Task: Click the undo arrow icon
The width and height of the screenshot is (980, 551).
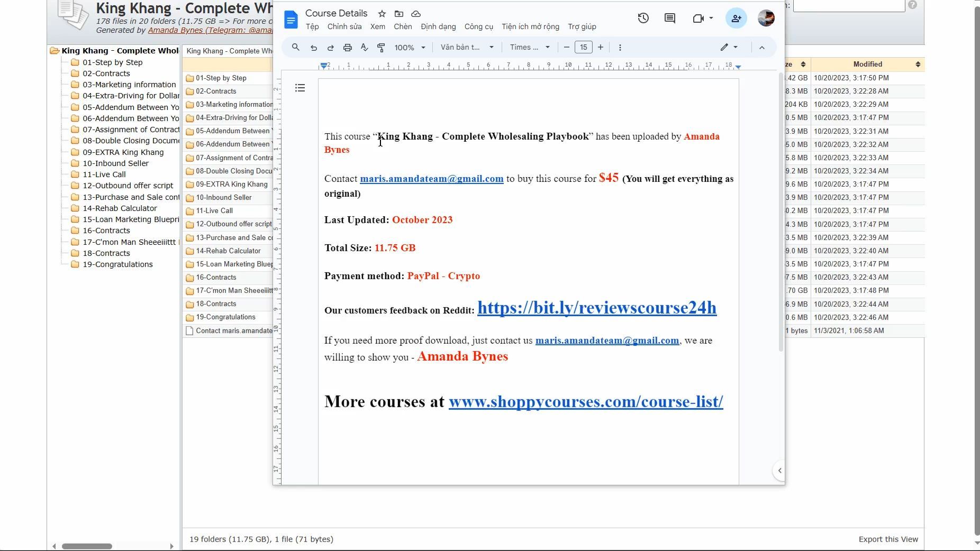Action: [x=314, y=48]
